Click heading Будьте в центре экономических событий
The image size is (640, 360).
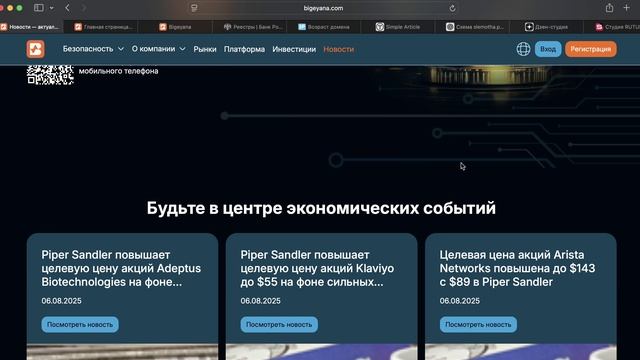[x=321, y=208]
